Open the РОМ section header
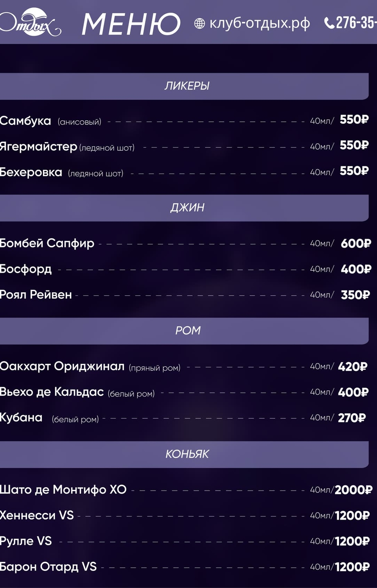The width and height of the screenshot is (377, 588). (187, 331)
